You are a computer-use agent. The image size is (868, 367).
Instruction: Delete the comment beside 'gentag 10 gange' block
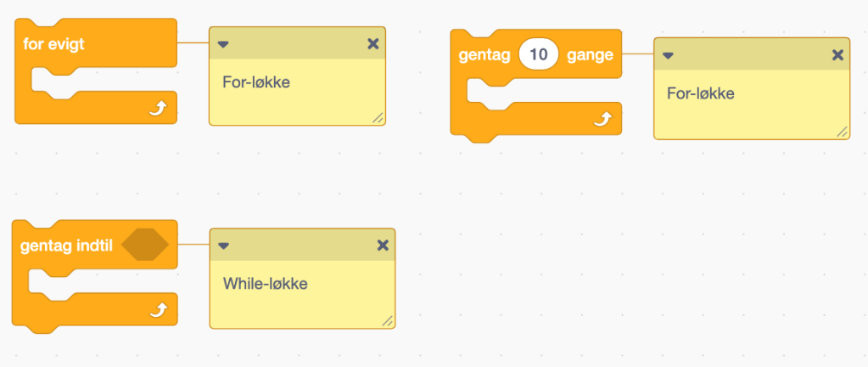point(837,55)
